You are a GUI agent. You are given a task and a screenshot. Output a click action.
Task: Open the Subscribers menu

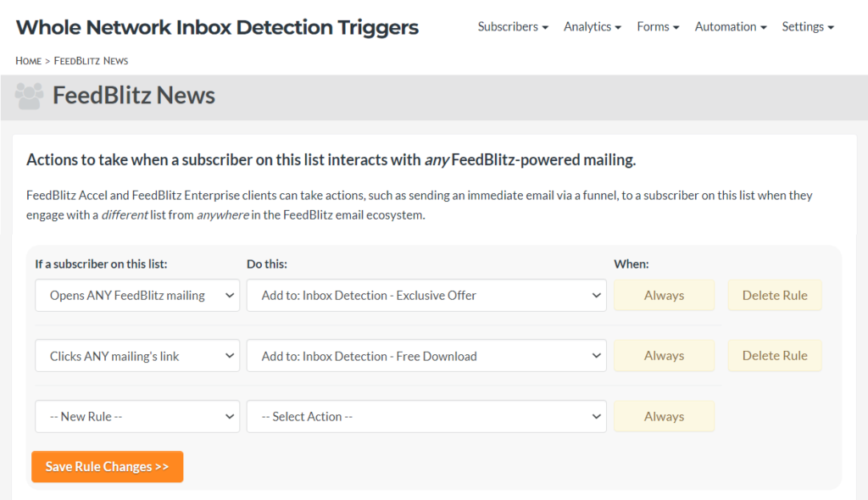pyautogui.click(x=513, y=26)
